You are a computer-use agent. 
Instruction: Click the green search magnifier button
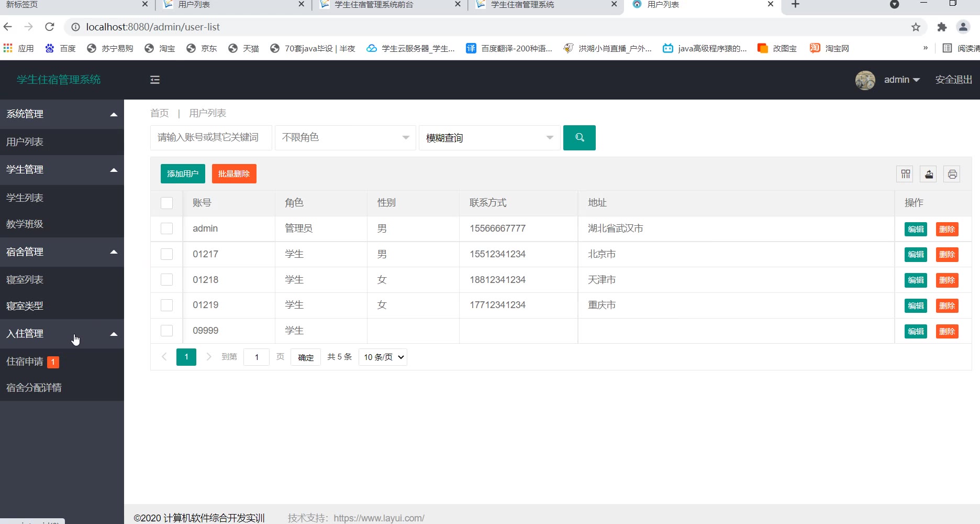point(579,138)
